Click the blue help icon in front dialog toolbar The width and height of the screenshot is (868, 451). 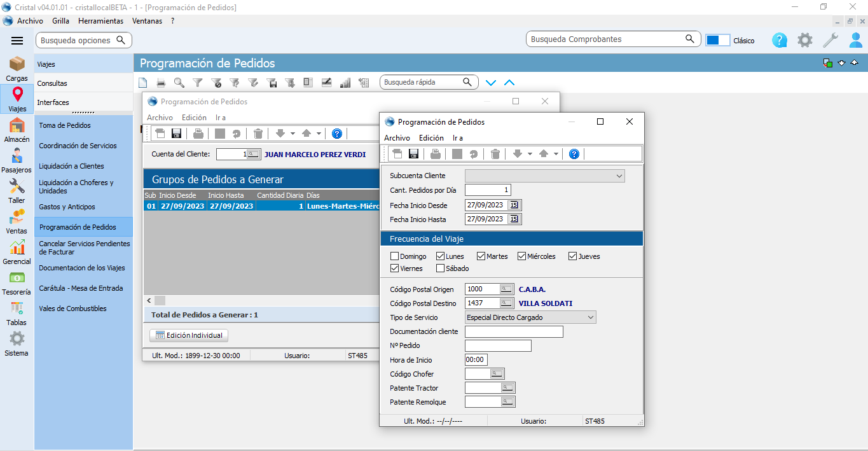(x=574, y=154)
